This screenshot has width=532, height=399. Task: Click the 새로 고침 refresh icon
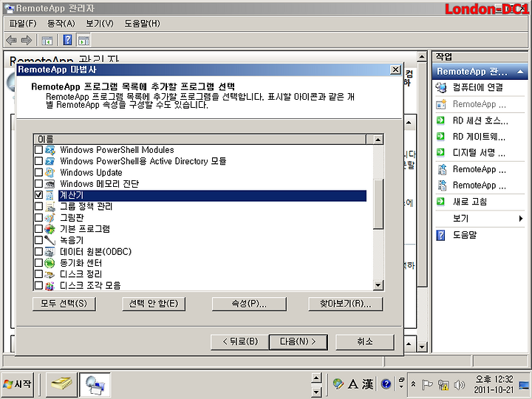(x=440, y=202)
